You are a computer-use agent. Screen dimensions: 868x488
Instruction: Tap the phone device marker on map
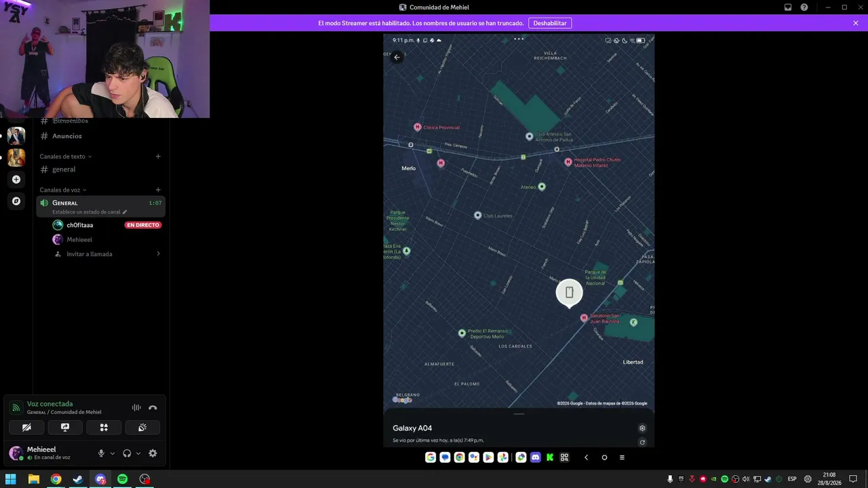click(569, 293)
